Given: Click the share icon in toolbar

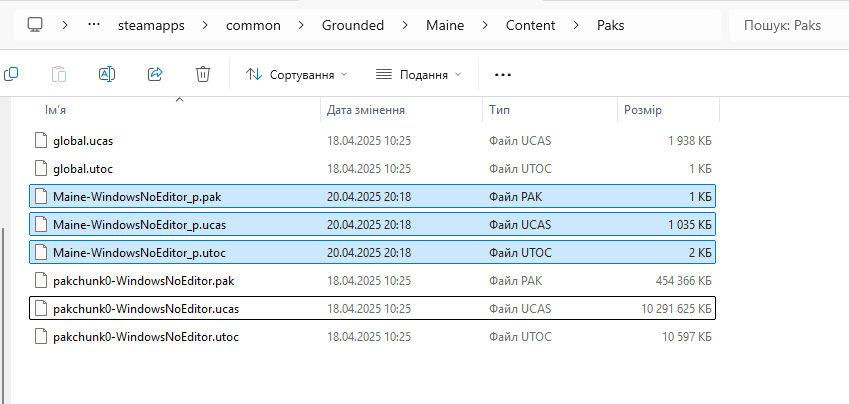Looking at the screenshot, I should coord(155,74).
